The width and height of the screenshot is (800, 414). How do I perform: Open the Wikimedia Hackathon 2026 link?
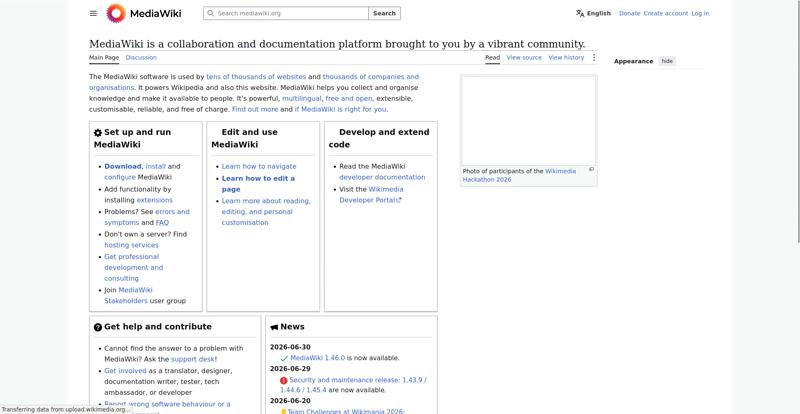[x=519, y=176]
